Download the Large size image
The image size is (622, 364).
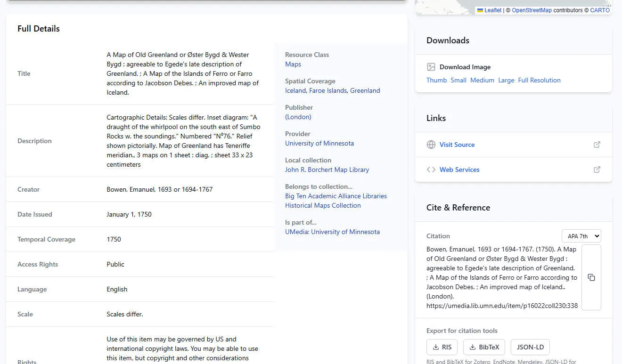tap(506, 80)
